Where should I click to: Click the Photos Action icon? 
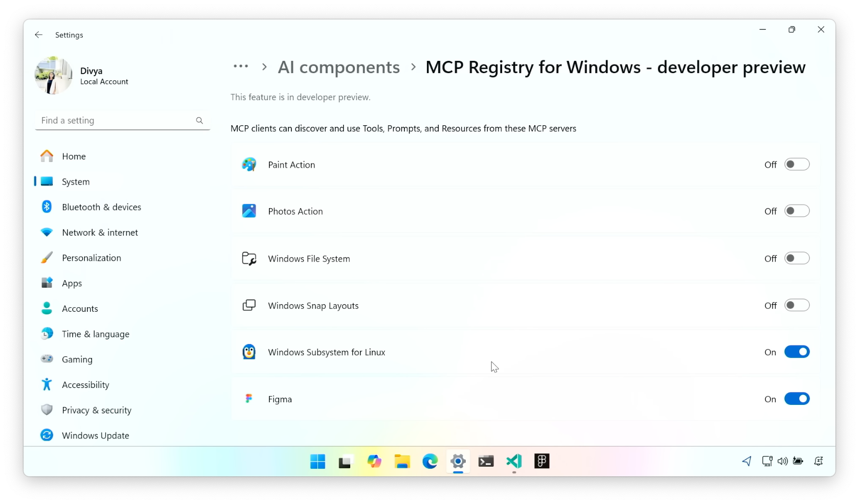tap(249, 211)
